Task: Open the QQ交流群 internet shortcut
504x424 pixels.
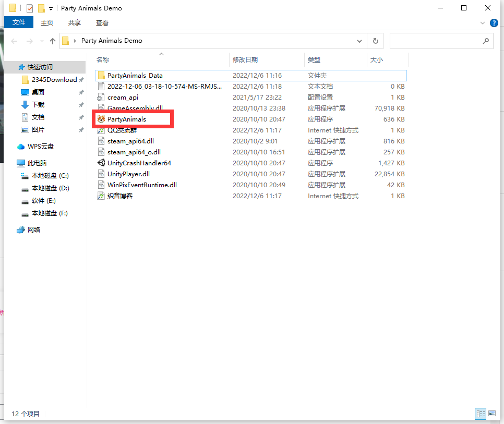Action: tap(101, 130)
